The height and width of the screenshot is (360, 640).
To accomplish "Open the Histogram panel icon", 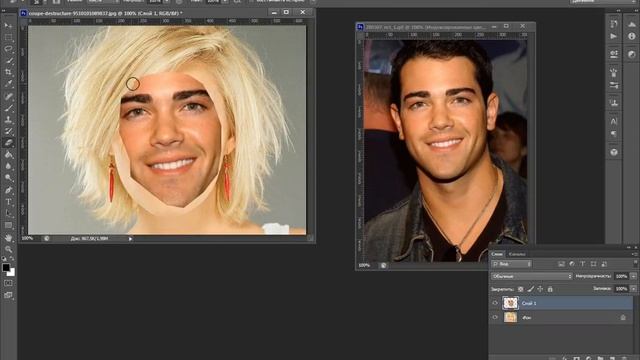I will [x=632, y=24].
